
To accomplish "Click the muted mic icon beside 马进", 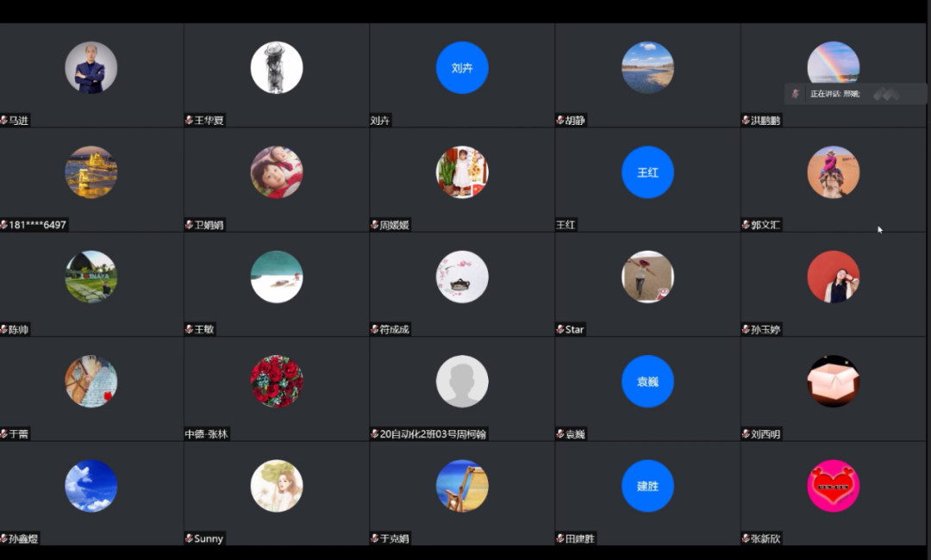I will 4,121.
